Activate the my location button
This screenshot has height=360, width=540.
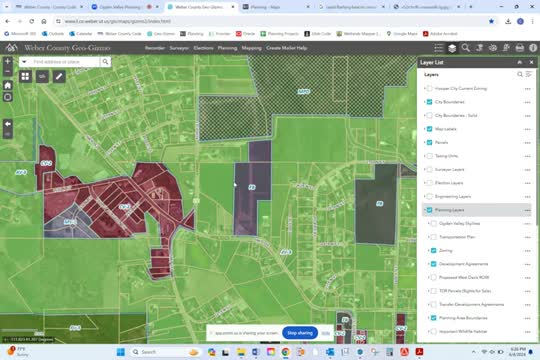click(x=8, y=97)
